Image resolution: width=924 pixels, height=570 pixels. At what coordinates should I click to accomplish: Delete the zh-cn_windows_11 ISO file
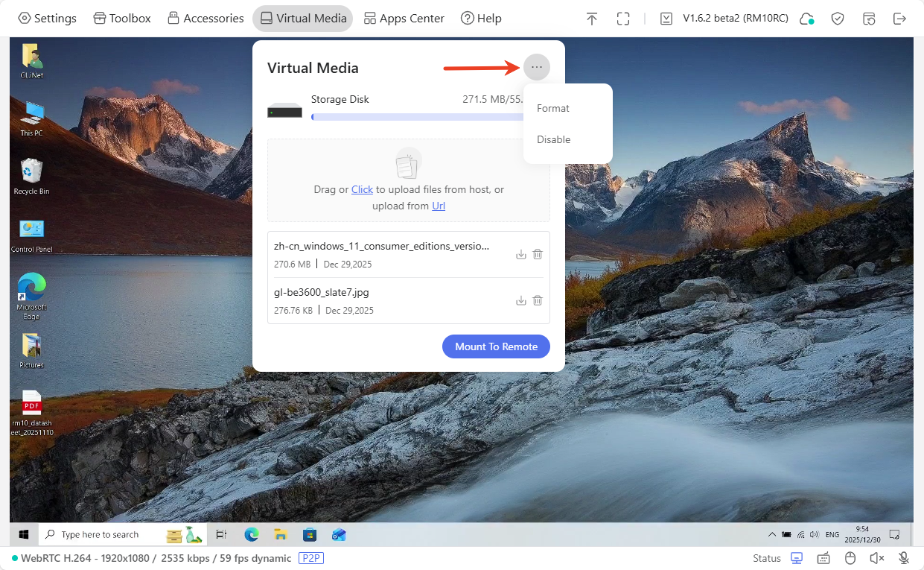tap(538, 255)
